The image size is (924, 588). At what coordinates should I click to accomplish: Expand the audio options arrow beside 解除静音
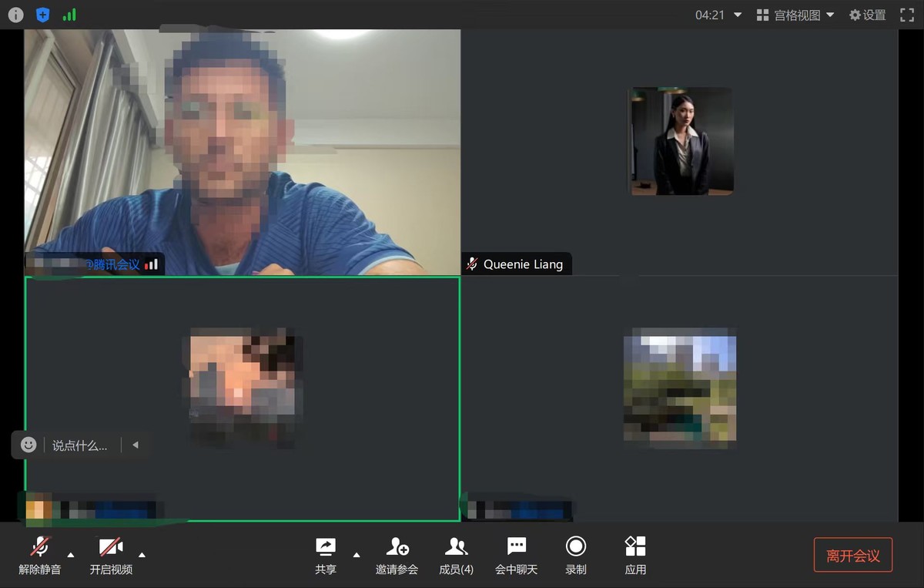click(71, 554)
